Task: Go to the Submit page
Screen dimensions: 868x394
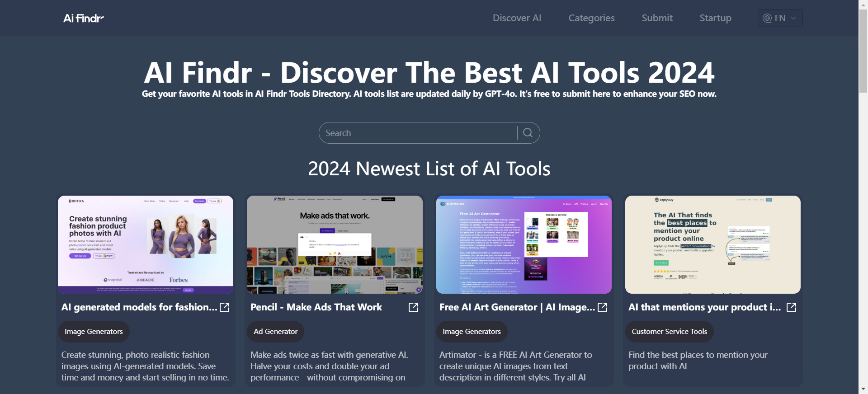Action: pyautogui.click(x=657, y=18)
